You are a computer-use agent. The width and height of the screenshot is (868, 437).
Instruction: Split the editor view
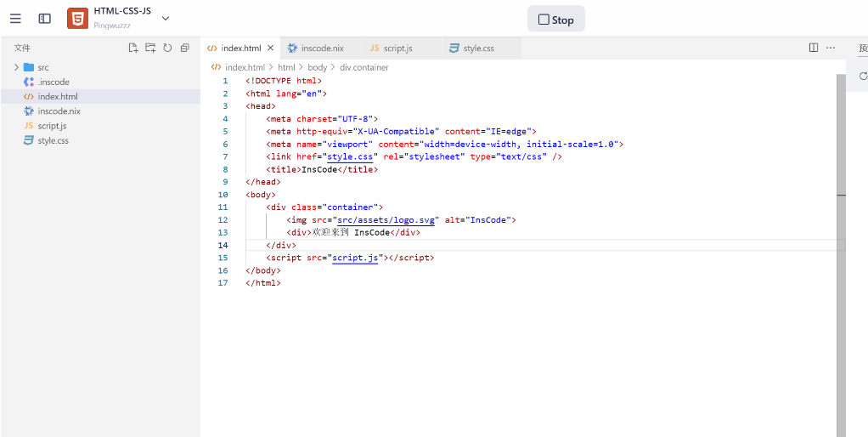(814, 48)
